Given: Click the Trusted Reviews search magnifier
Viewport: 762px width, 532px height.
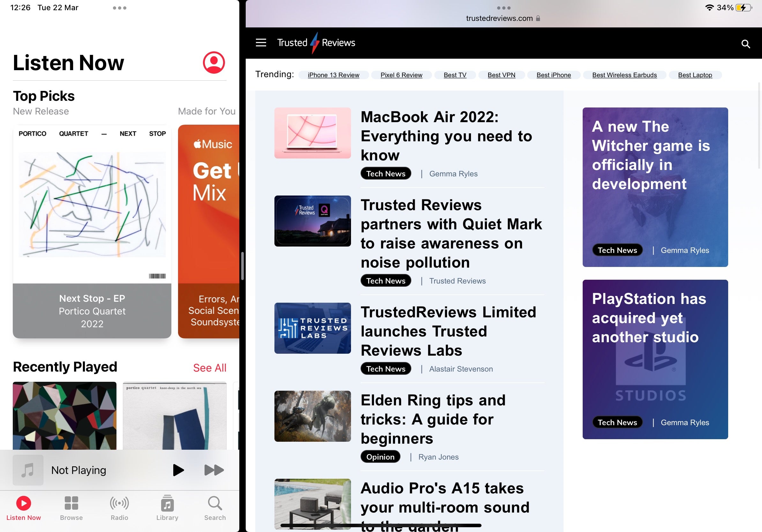Looking at the screenshot, I should 746,44.
